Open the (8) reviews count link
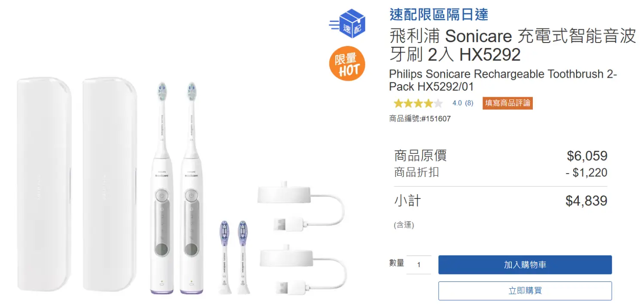Screen dimensions: 644x308 [469, 103]
